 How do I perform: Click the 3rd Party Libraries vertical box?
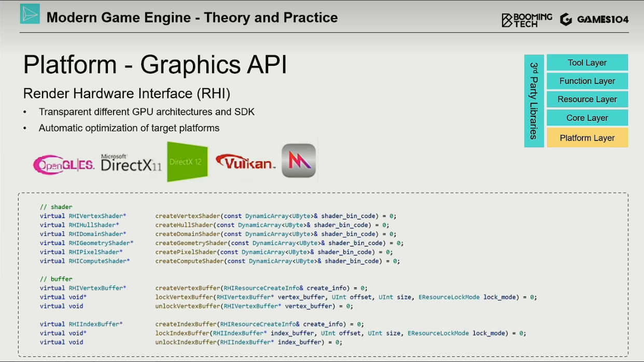[x=534, y=101]
